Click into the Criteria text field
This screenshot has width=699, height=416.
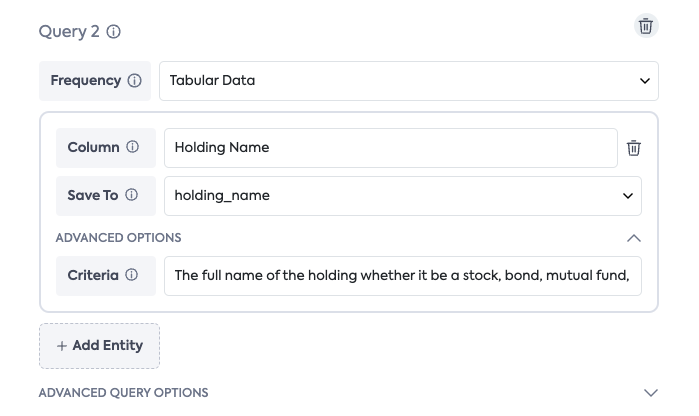(x=402, y=275)
